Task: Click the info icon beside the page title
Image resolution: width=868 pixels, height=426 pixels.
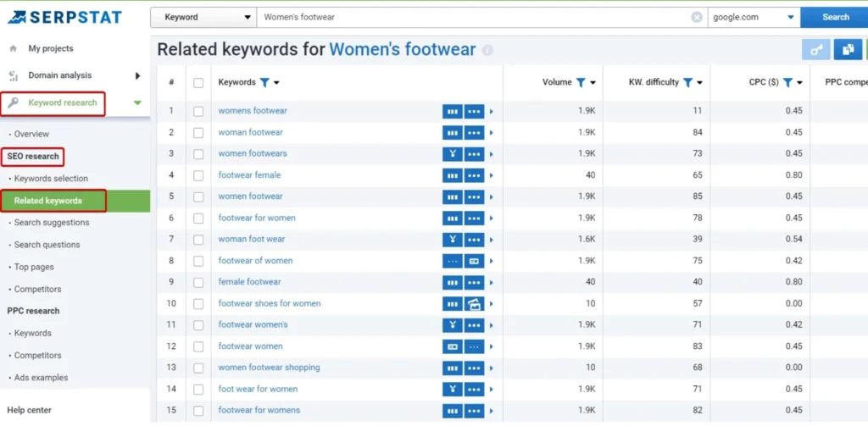Action: [487, 50]
